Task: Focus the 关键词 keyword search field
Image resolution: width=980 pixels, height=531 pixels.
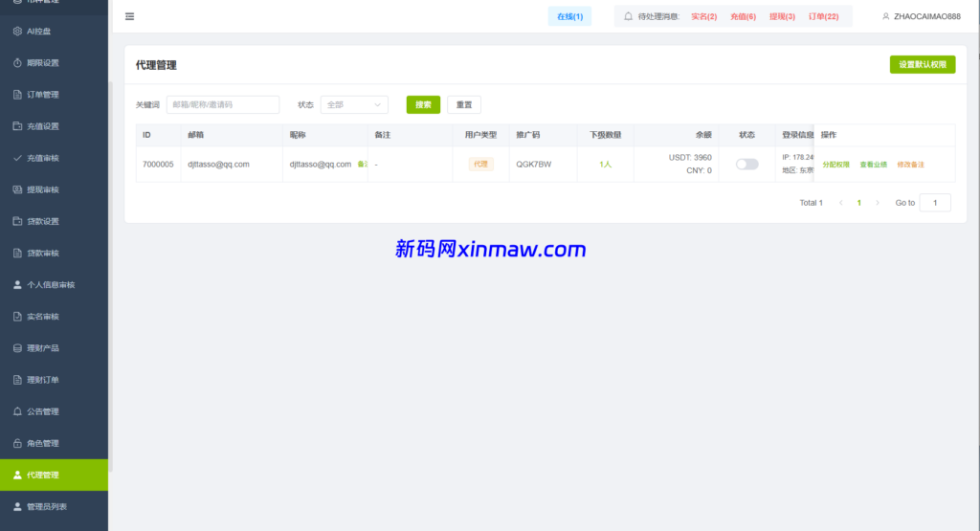Action: click(x=222, y=104)
